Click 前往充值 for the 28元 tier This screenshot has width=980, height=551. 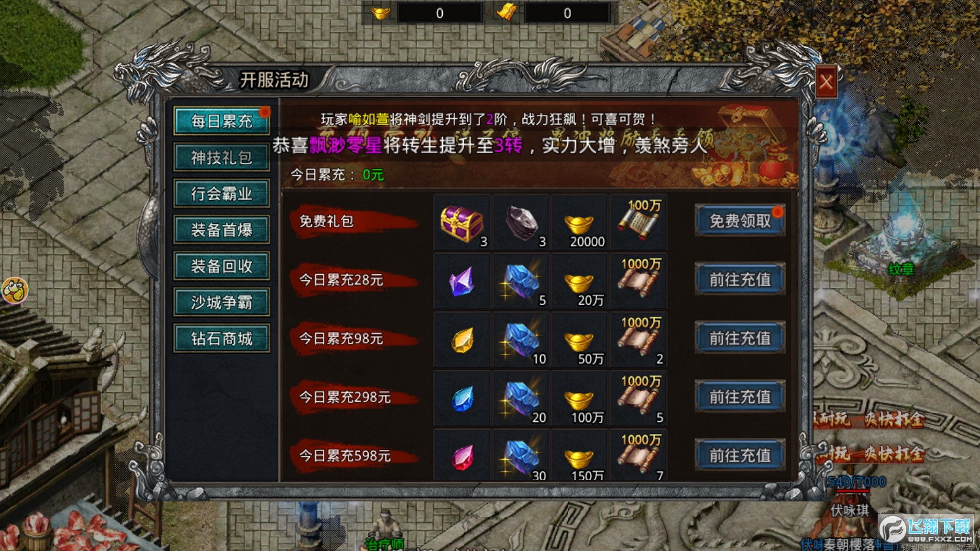pos(740,280)
